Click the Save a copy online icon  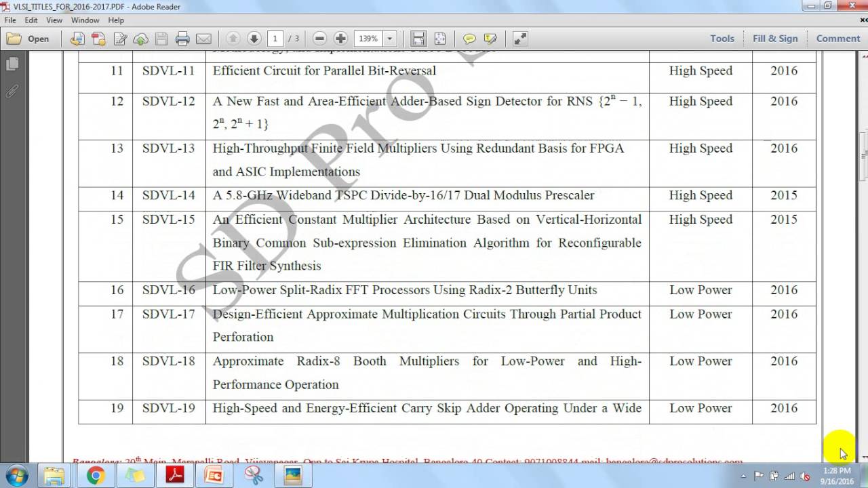click(77, 39)
